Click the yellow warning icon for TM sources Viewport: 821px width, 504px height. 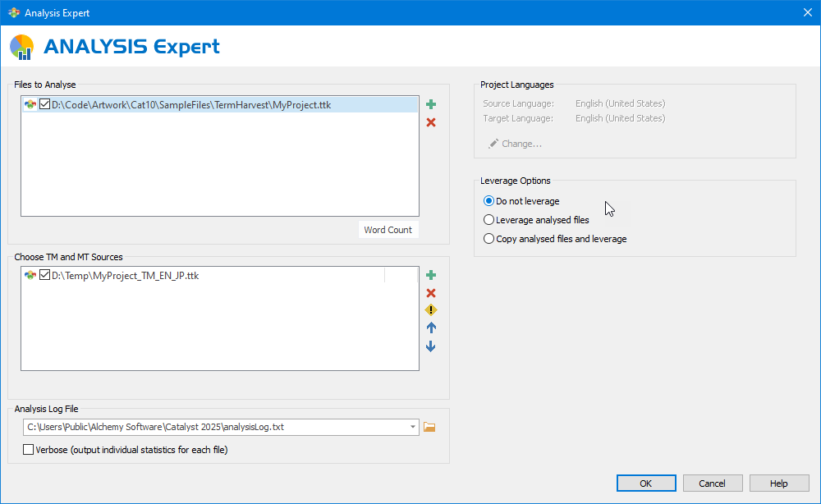point(431,310)
